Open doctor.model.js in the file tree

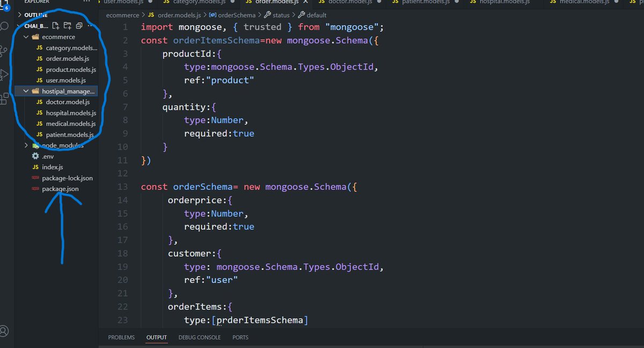(68, 102)
